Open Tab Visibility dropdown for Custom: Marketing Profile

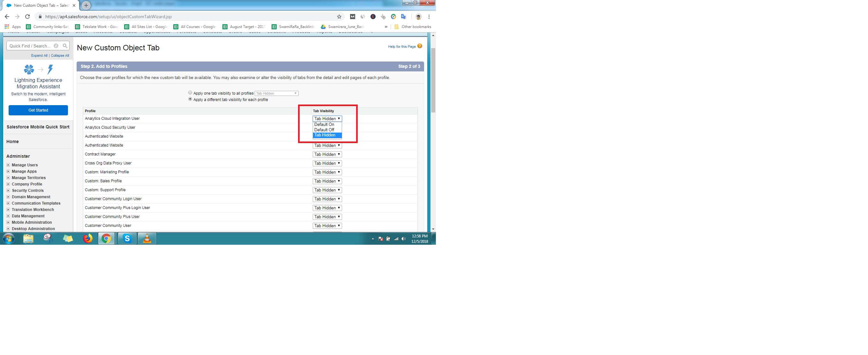pyautogui.click(x=327, y=172)
